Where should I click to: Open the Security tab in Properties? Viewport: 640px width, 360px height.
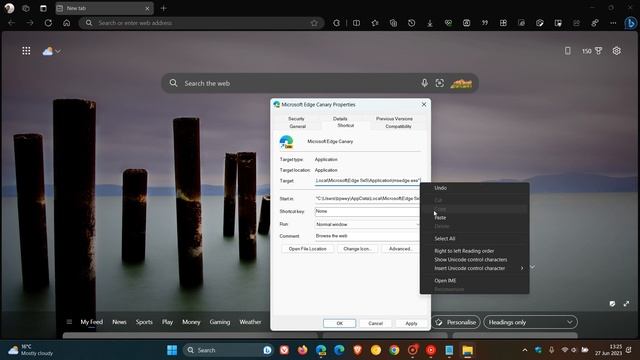[296, 118]
